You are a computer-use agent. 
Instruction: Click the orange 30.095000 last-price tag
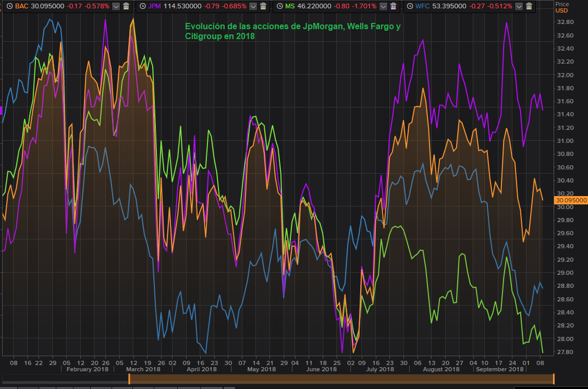[571, 200]
